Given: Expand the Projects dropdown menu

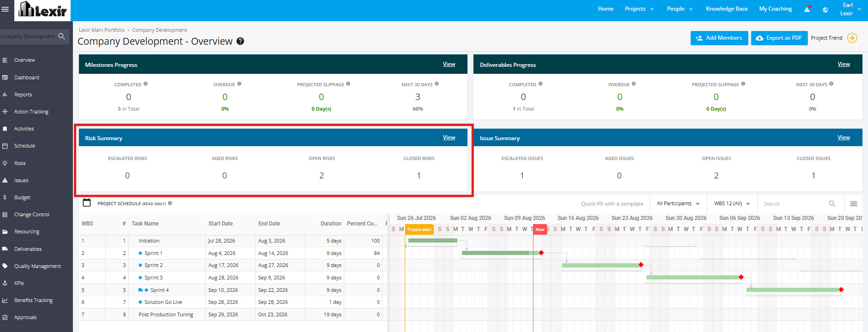Looking at the screenshot, I should tap(640, 9).
